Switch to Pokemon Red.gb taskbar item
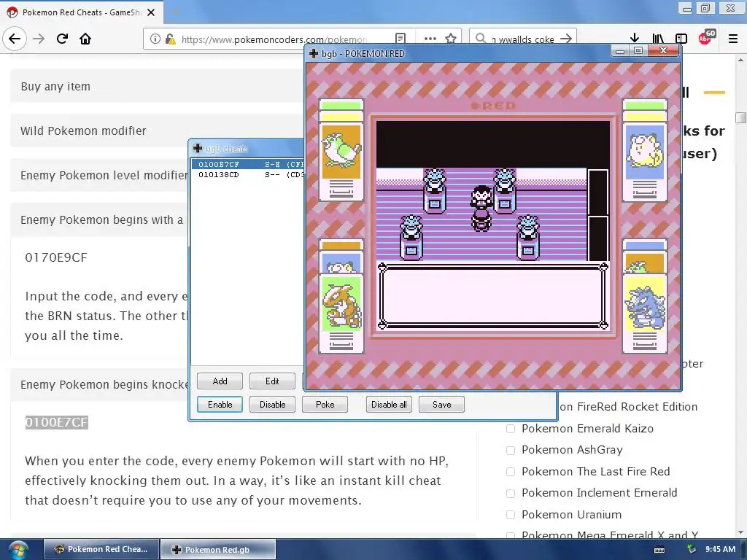 point(217,550)
